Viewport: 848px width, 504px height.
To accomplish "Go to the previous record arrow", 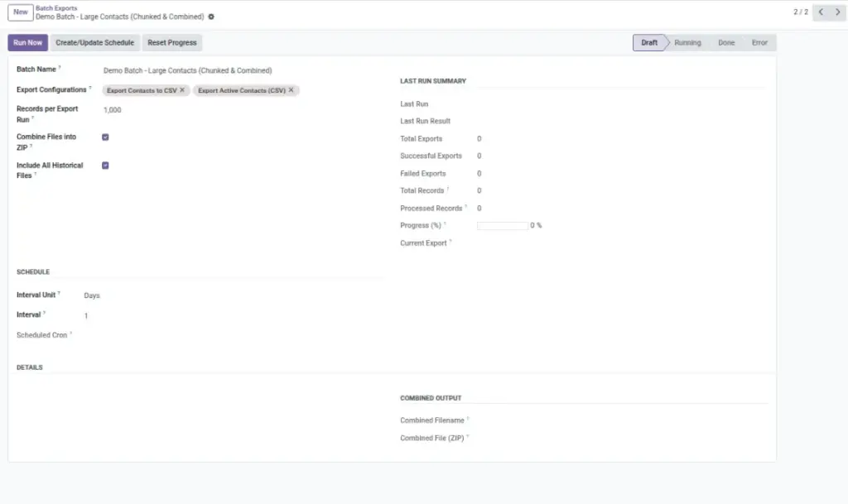I will click(821, 12).
